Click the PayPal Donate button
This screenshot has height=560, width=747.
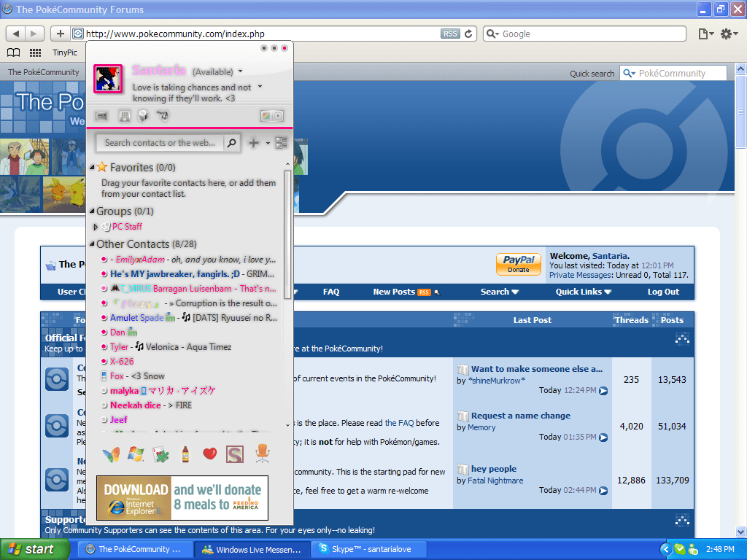[519, 264]
